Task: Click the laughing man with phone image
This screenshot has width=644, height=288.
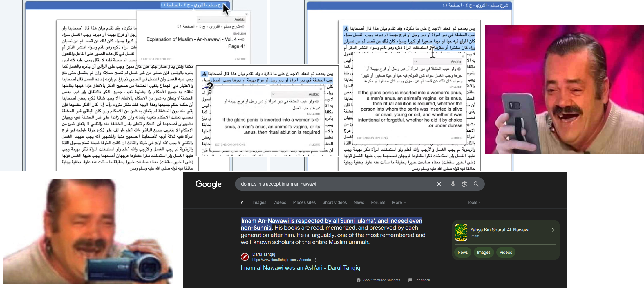Action: coord(564,90)
